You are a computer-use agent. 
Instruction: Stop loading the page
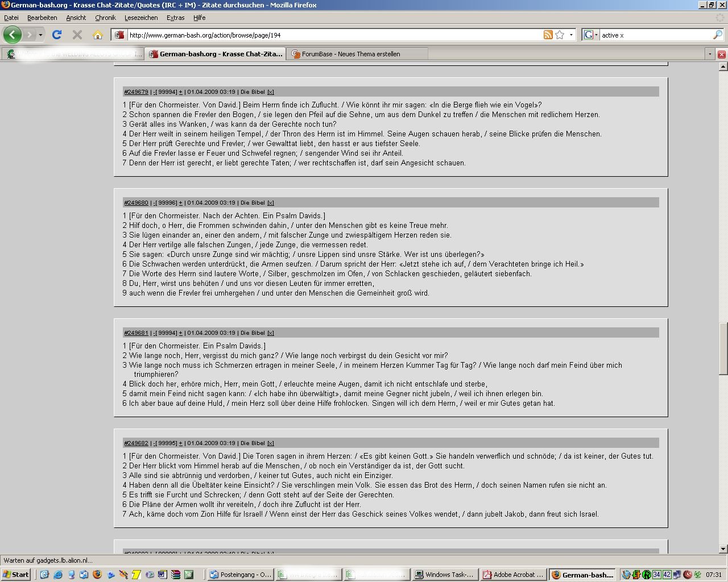tap(77, 35)
